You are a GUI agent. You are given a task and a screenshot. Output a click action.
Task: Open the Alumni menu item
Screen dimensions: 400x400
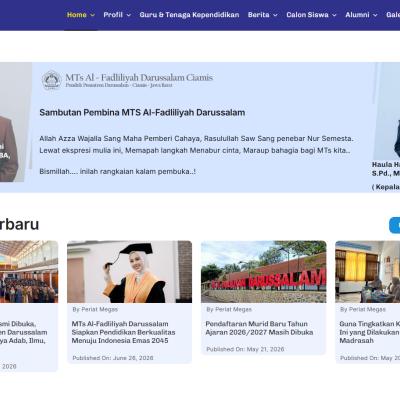(x=357, y=15)
